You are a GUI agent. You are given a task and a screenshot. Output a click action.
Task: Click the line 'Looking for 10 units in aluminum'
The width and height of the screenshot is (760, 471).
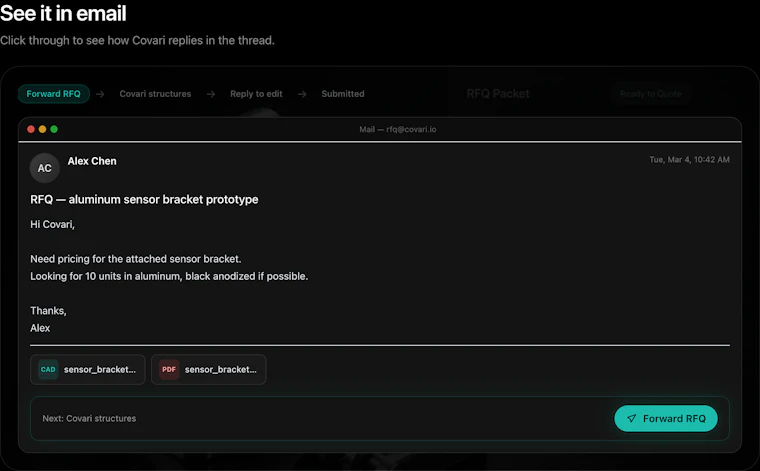point(105,276)
